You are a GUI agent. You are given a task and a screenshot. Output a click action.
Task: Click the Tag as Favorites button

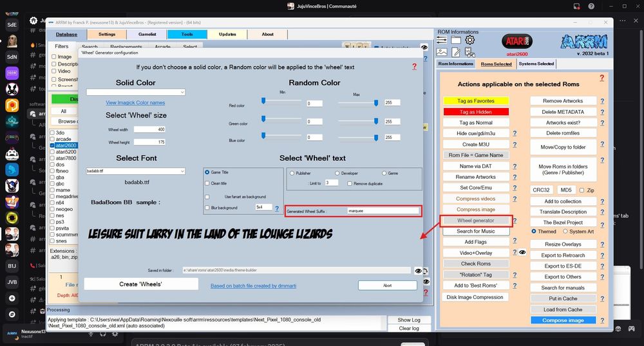[x=476, y=101]
